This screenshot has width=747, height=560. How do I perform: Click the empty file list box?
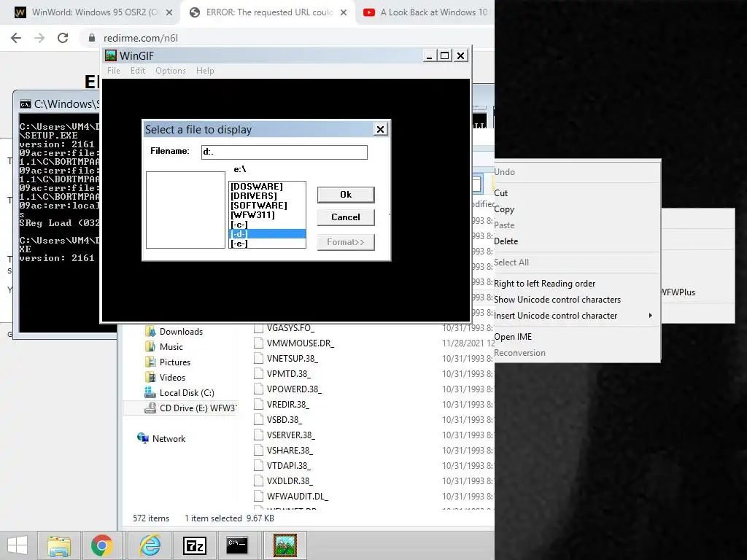pyautogui.click(x=185, y=209)
